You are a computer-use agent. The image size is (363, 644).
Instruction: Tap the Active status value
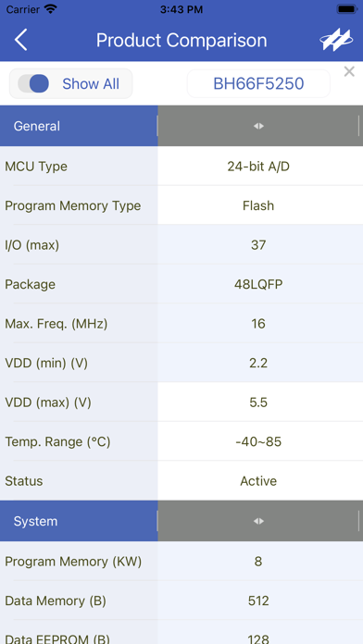pos(258,481)
